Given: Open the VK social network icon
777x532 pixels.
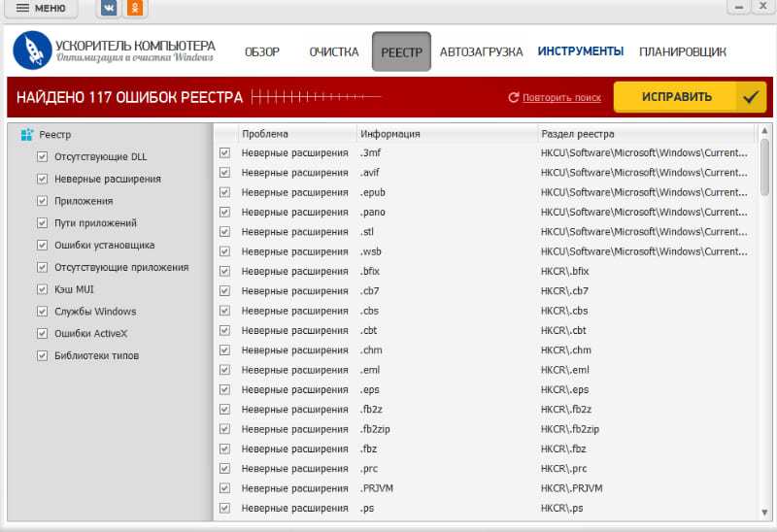Looking at the screenshot, I should [x=109, y=8].
